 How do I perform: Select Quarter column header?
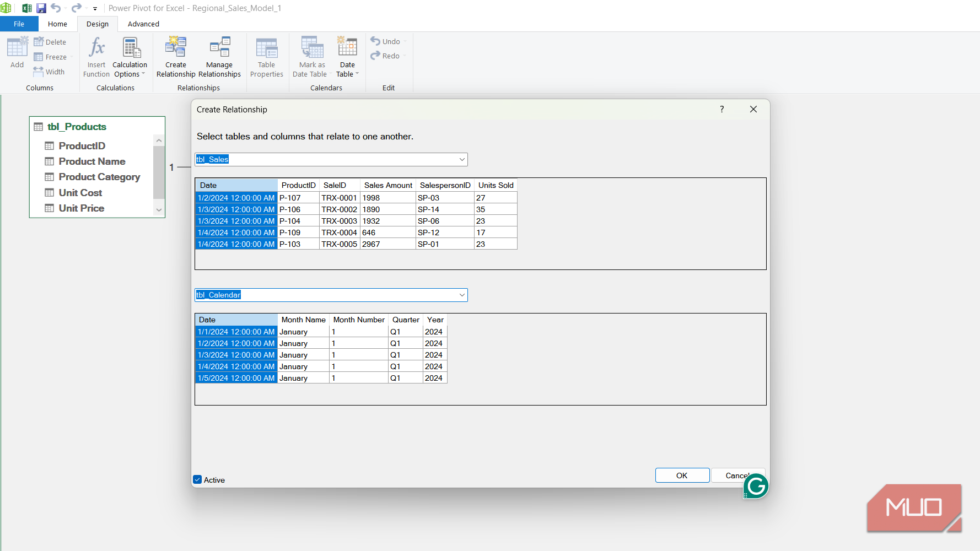[406, 320]
